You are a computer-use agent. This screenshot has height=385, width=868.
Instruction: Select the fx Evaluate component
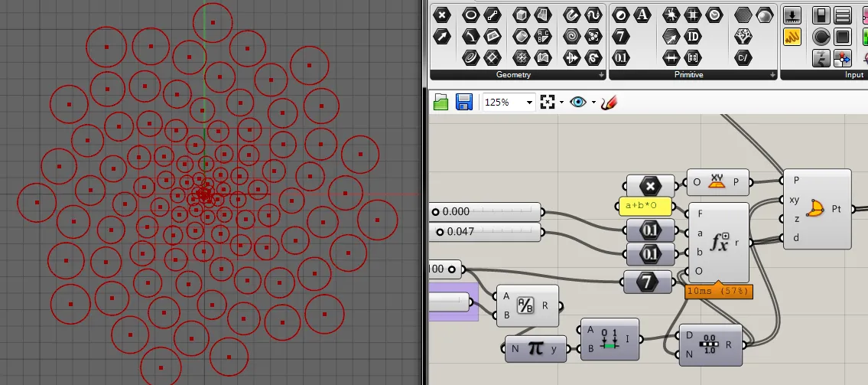click(x=718, y=243)
